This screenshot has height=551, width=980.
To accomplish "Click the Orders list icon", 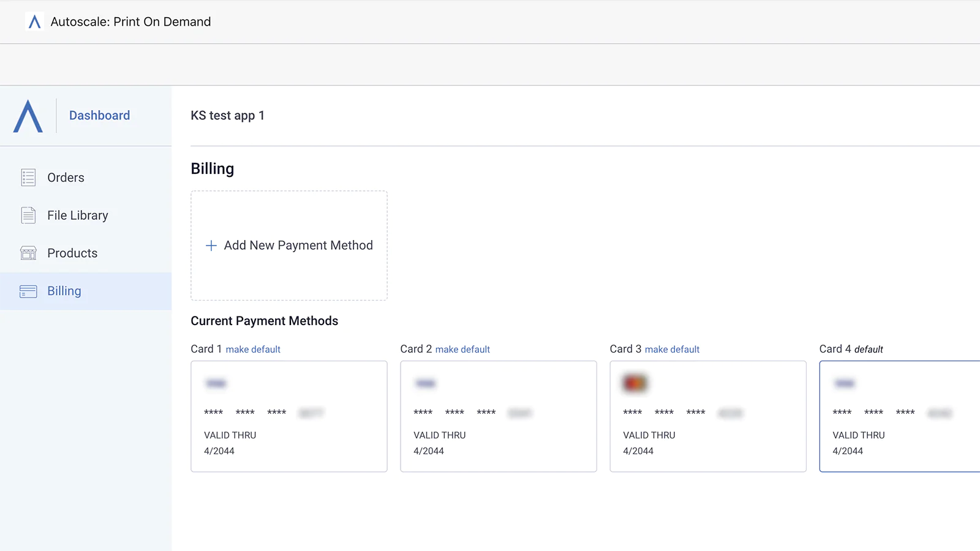I will click(28, 178).
